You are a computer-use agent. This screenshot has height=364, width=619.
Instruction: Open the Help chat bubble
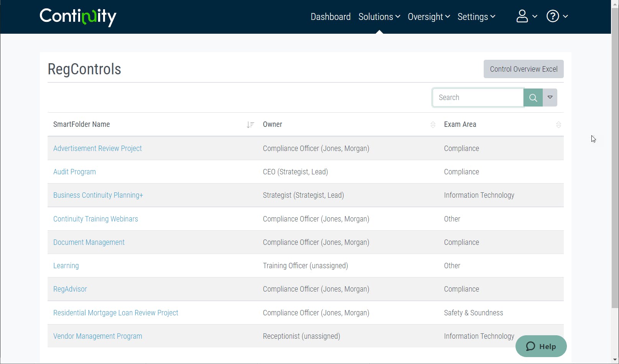point(541,346)
